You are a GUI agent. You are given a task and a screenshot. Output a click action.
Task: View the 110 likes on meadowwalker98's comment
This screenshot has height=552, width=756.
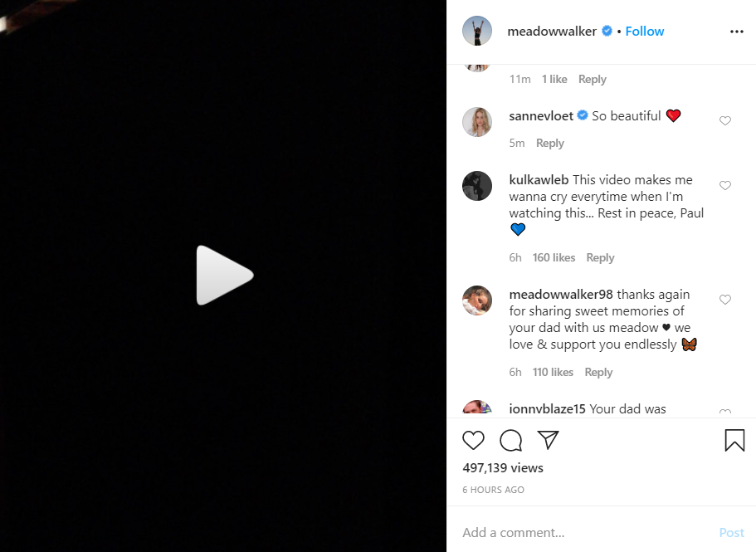coord(553,373)
